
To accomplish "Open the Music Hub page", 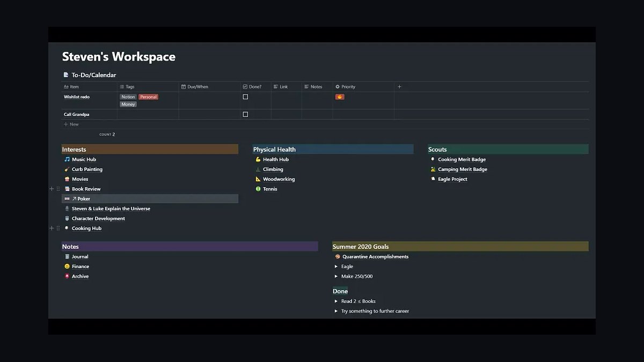I will coord(84,159).
